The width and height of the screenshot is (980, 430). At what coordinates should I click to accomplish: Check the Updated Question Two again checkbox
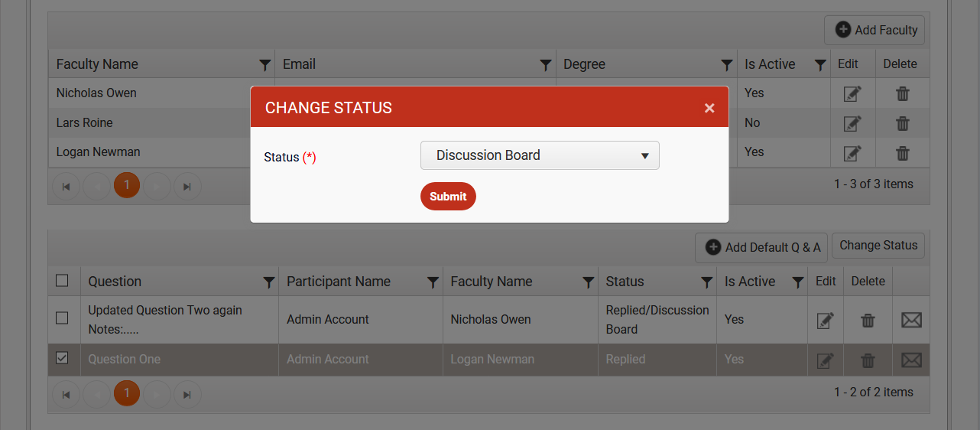click(63, 318)
